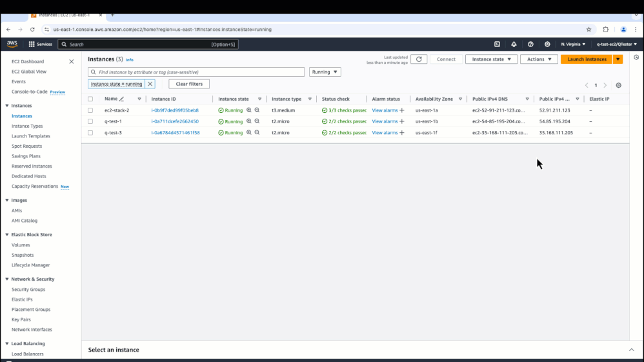Reload the browser page
This screenshot has height=362, width=644.
tap(32, 30)
